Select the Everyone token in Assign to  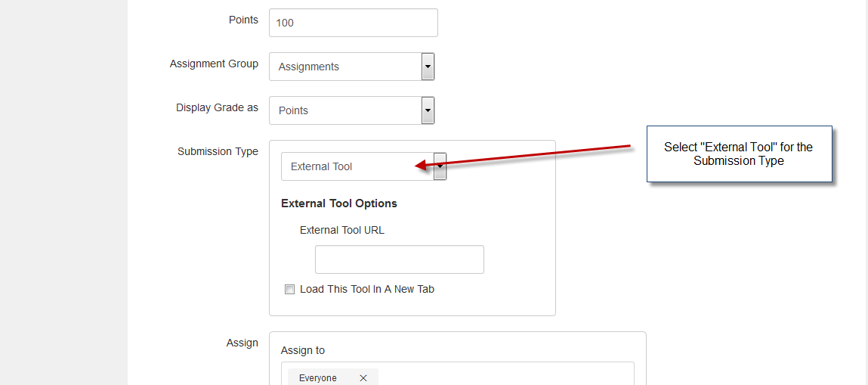coord(318,377)
